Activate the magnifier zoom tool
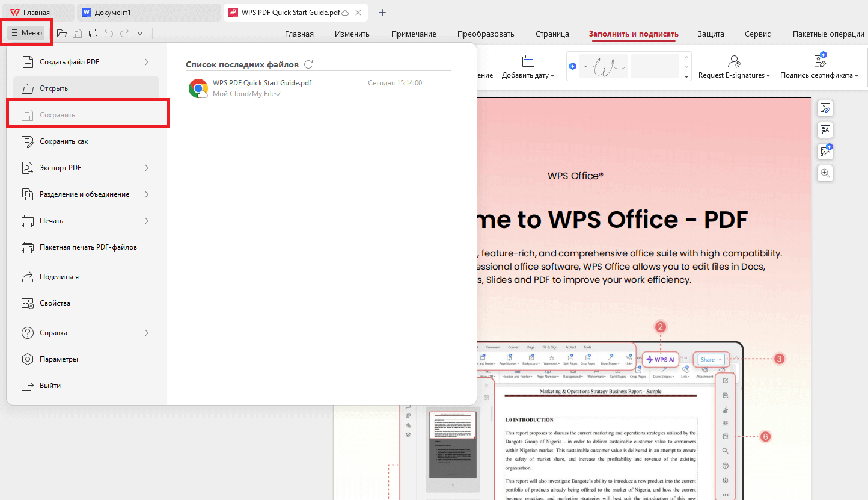The image size is (868, 500). click(x=826, y=173)
